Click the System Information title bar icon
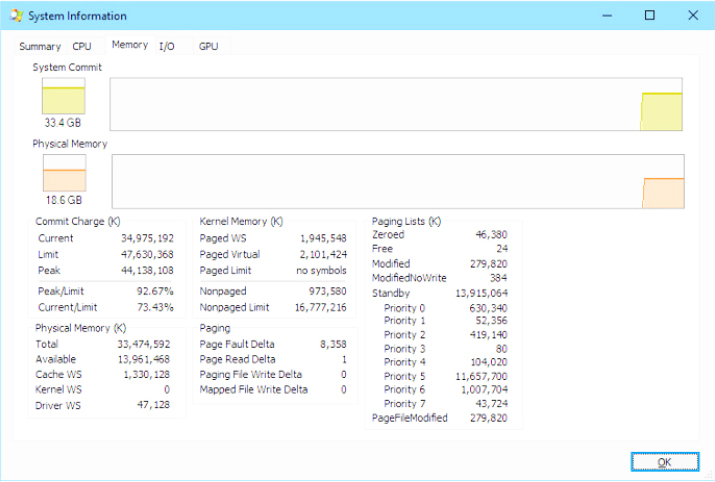 (x=16, y=16)
